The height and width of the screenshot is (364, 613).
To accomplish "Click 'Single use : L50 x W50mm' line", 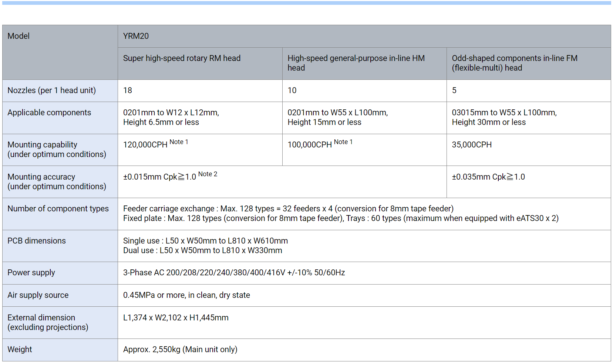I will [x=205, y=241].
